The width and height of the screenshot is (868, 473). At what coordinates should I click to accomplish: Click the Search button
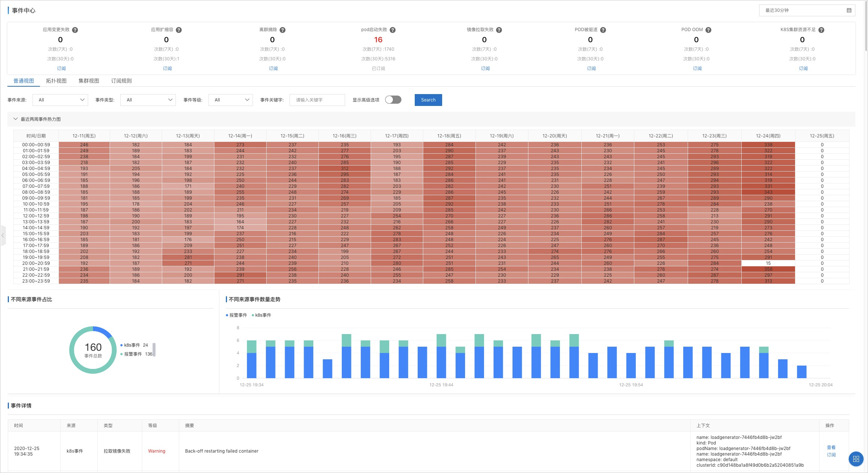coord(428,100)
